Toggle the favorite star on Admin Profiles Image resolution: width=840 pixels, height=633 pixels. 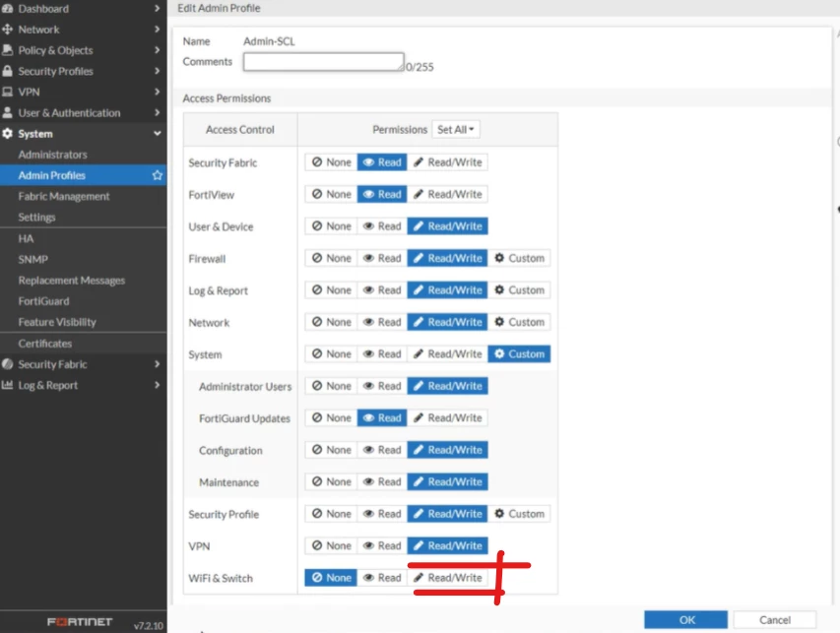pos(157,175)
